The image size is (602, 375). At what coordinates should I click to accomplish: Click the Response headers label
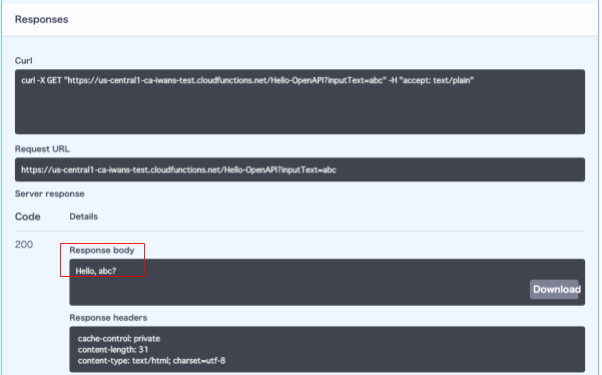[x=108, y=318]
